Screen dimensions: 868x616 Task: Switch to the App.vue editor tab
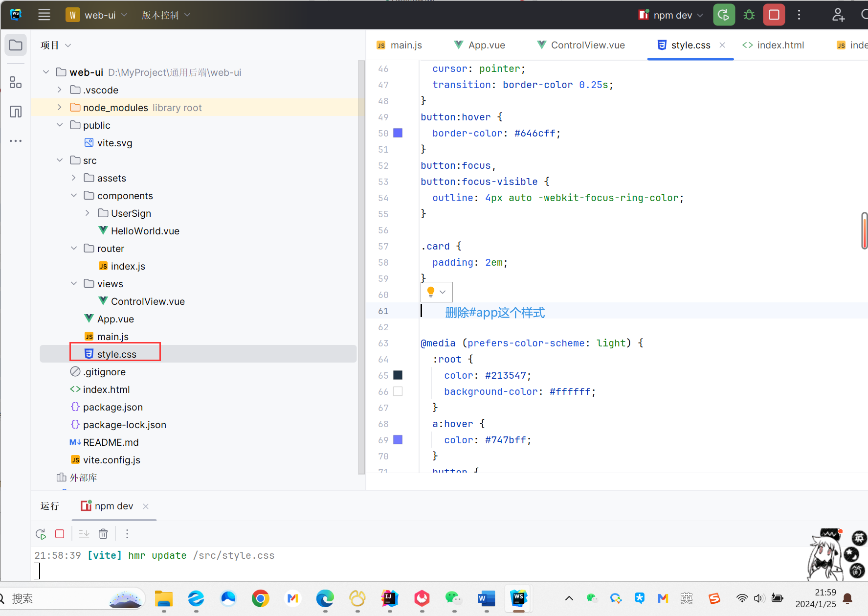click(479, 45)
